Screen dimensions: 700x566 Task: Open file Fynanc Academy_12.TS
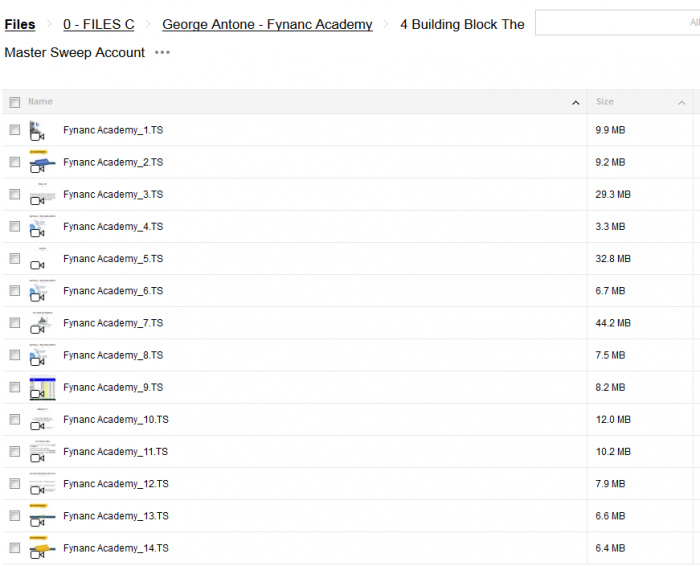click(x=116, y=483)
